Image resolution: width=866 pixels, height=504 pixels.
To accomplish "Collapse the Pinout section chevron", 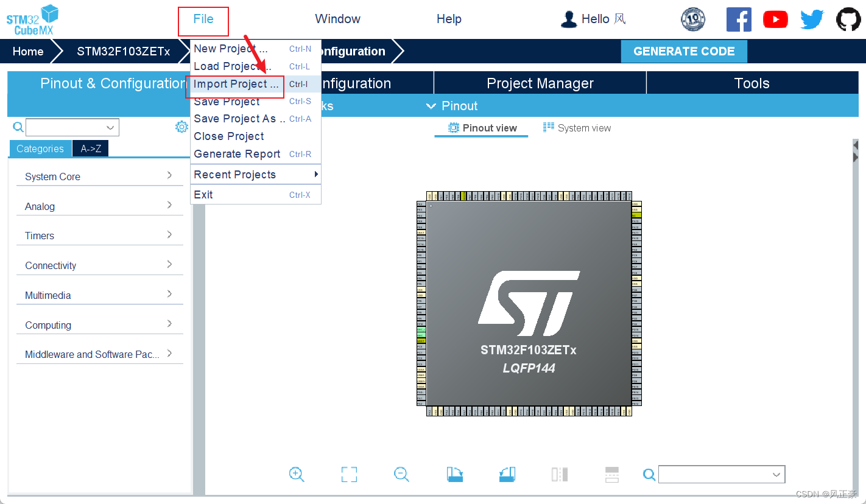I will click(431, 106).
